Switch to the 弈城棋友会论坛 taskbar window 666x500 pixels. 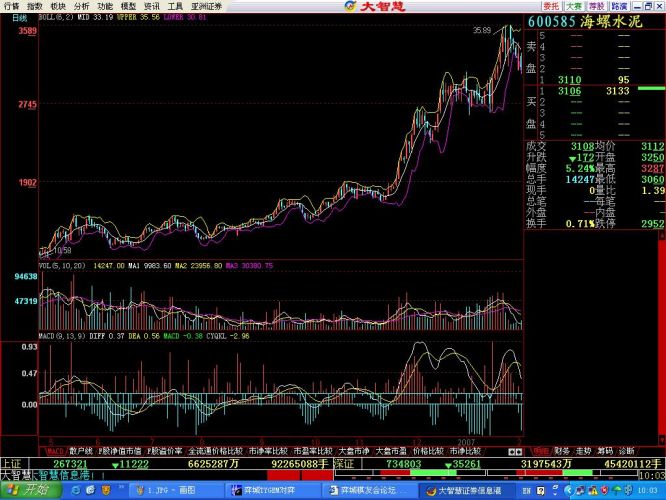[x=369, y=491]
